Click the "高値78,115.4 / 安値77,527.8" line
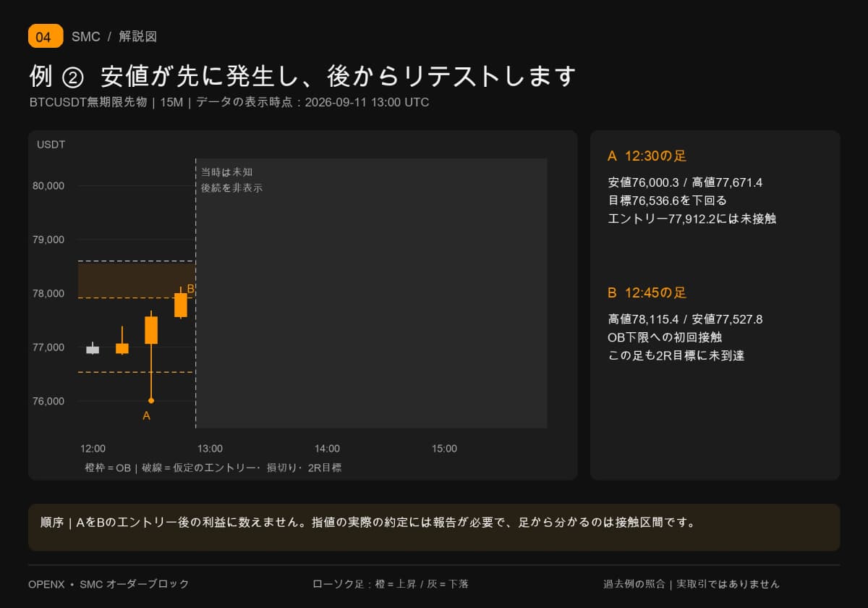 (x=685, y=319)
